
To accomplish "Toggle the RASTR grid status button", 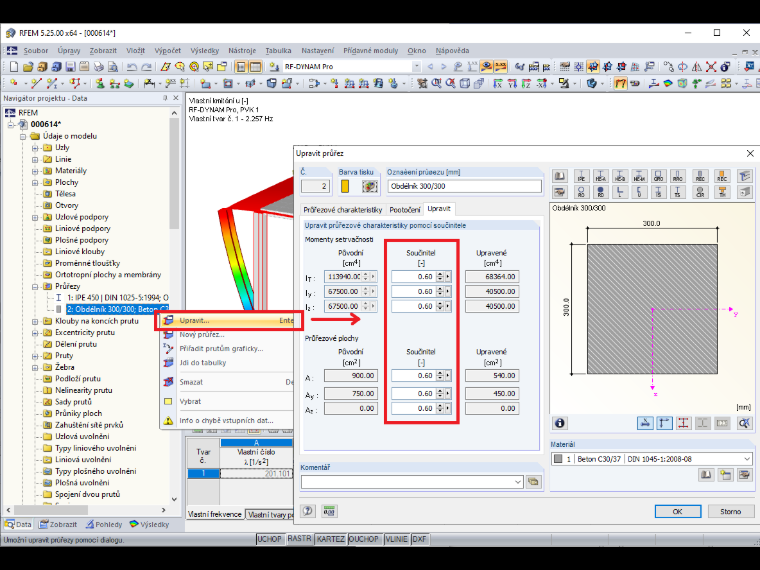I will coord(299,539).
